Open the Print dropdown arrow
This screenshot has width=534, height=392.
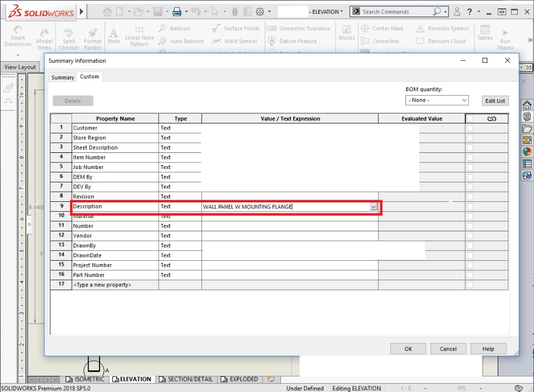coord(186,12)
